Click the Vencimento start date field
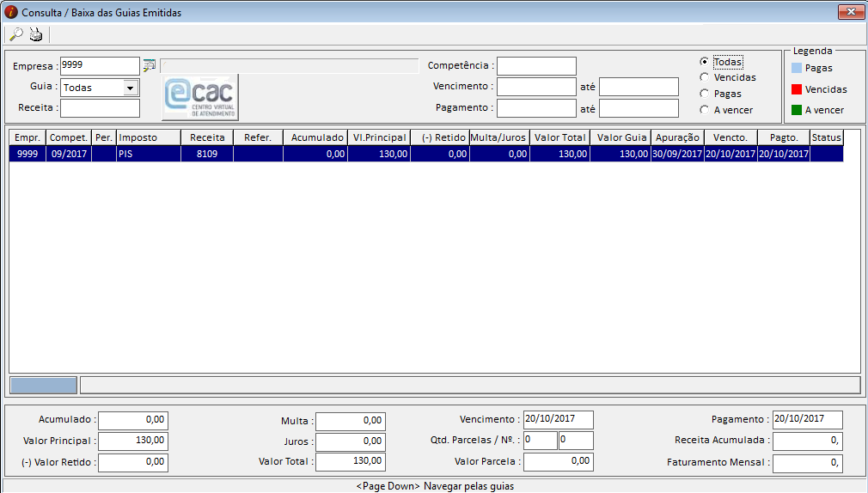This screenshot has width=868, height=493. point(536,87)
